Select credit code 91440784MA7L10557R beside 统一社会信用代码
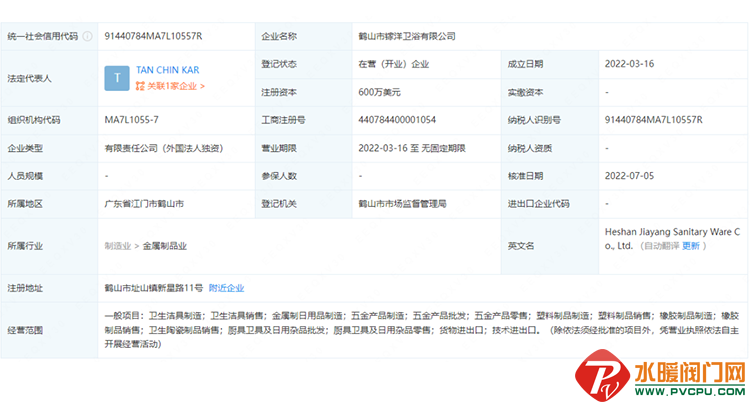The height and width of the screenshot is (406, 750). tap(153, 36)
